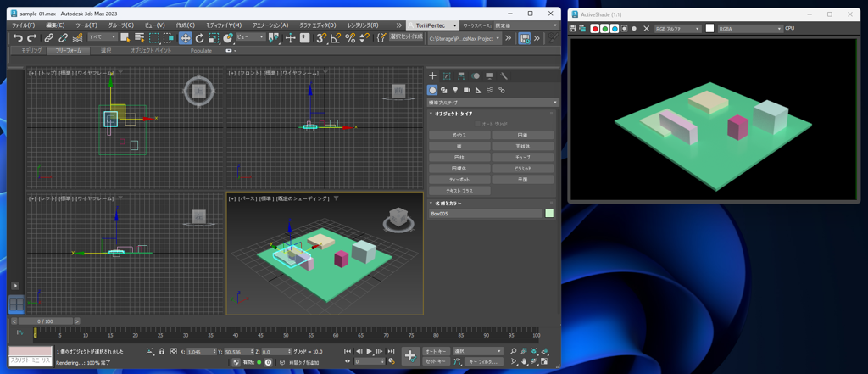The height and width of the screenshot is (374, 868).
Task: Open the 編集(E) menu
Action: [55, 25]
